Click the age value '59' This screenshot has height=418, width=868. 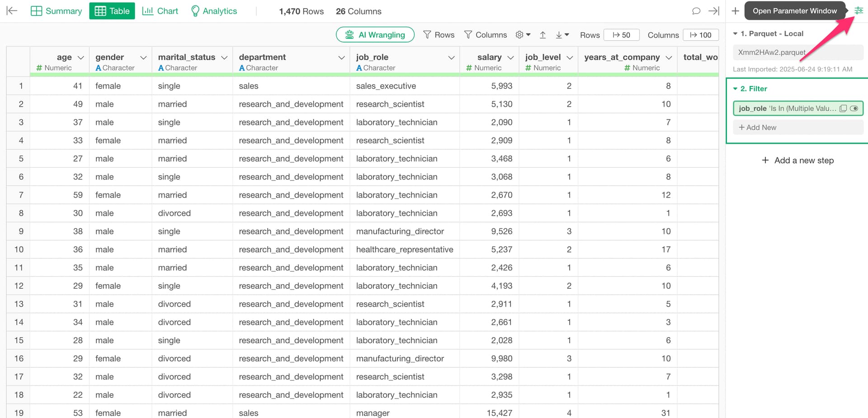point(60,195)
